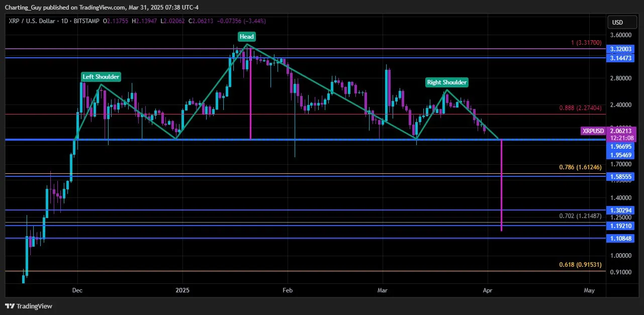This screenshot has height=315, width=644.
Task: Click the XRPUSD price flag on the right scale
Action: tap(593, 131)
